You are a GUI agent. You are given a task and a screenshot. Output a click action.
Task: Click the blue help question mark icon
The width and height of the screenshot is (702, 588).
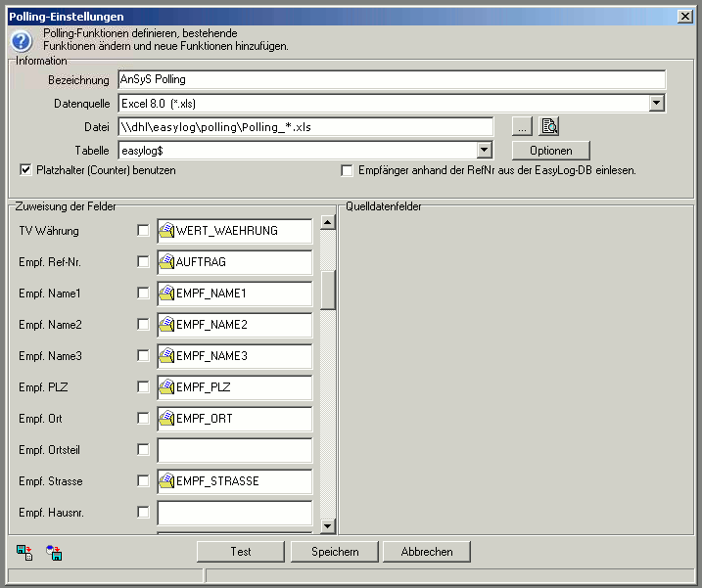pyautogui.click(x=22, y=40)
